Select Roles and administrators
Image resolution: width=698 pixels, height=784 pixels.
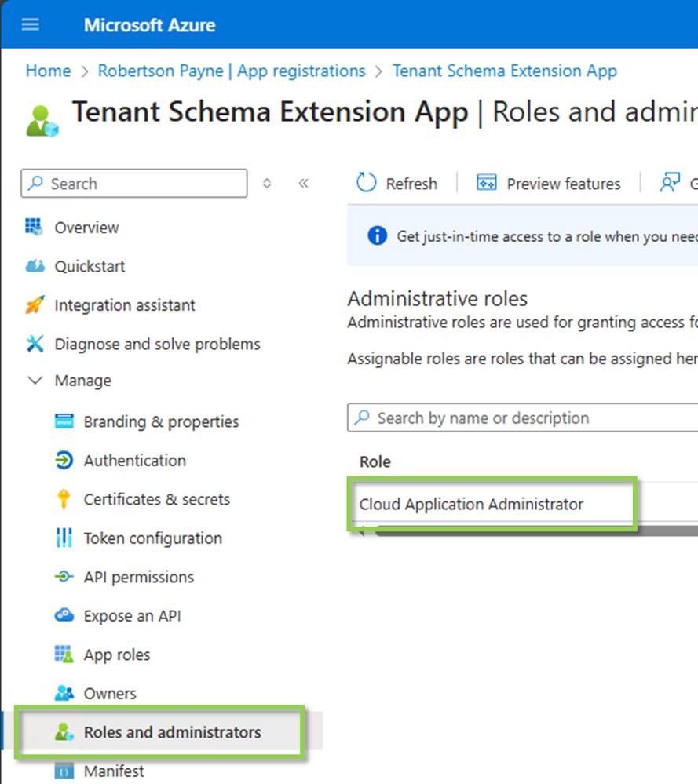172,732
